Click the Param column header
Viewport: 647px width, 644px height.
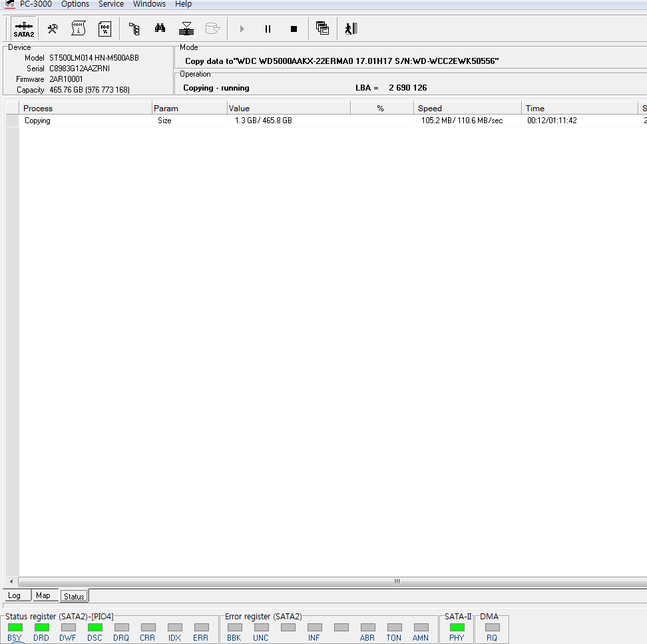[x=190, y=108]
